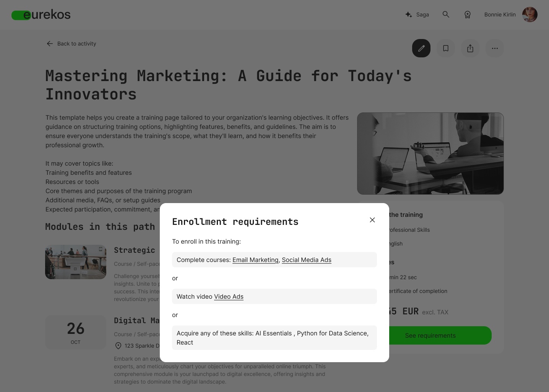This screenshot has height=392, width=549.
Task: Click the Digital module title
Action: point(137,320)
